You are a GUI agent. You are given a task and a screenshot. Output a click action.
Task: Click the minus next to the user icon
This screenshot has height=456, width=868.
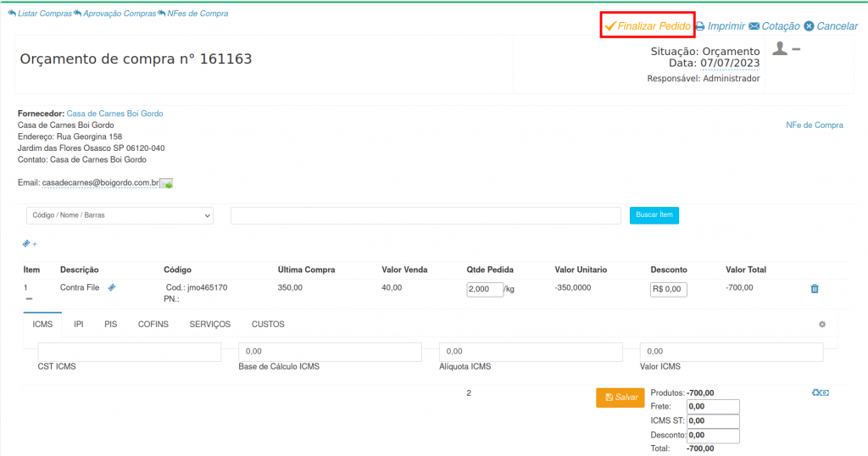pyautogui.click(x=796, y=49)
